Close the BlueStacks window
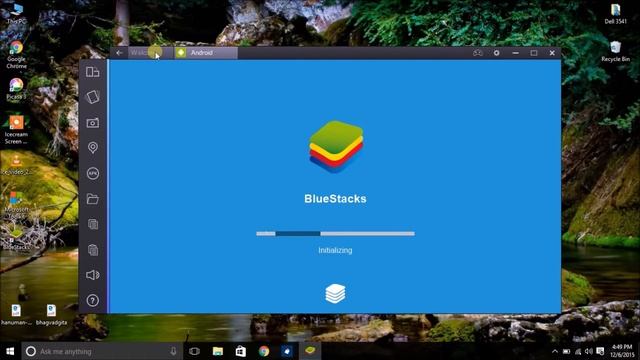The image size is (640, 360). pyautogui.click(x=552, y=53)
